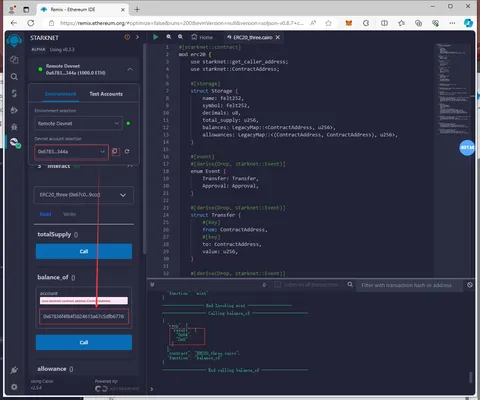Click the transaction hash filter field
Image resolution: width=480 pixels, height=400 pixels.
[410, 285]
